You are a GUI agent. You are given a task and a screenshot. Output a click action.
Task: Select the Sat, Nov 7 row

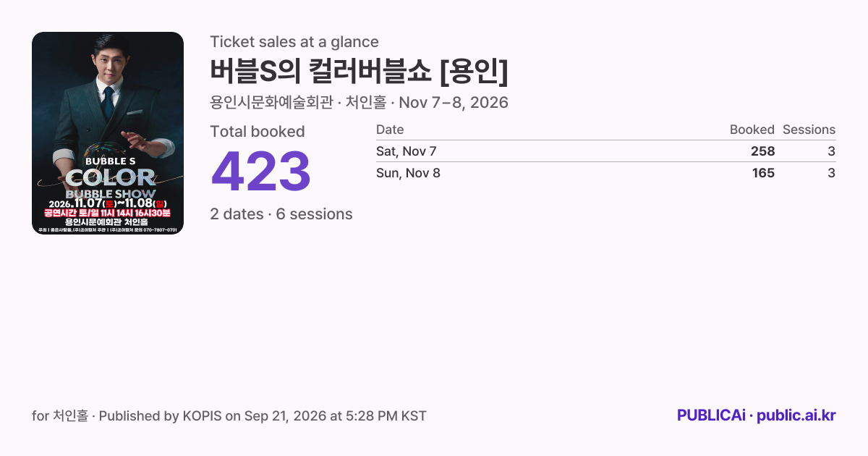pos(605,151)
